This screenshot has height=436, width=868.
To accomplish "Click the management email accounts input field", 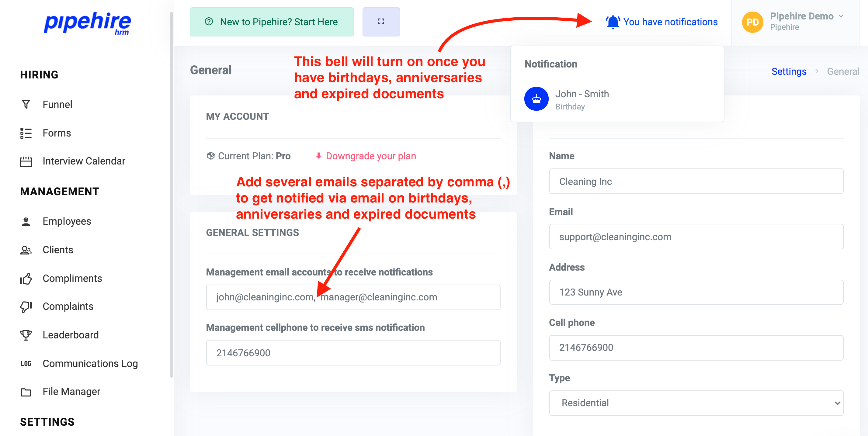I will [x=353, y=297].
